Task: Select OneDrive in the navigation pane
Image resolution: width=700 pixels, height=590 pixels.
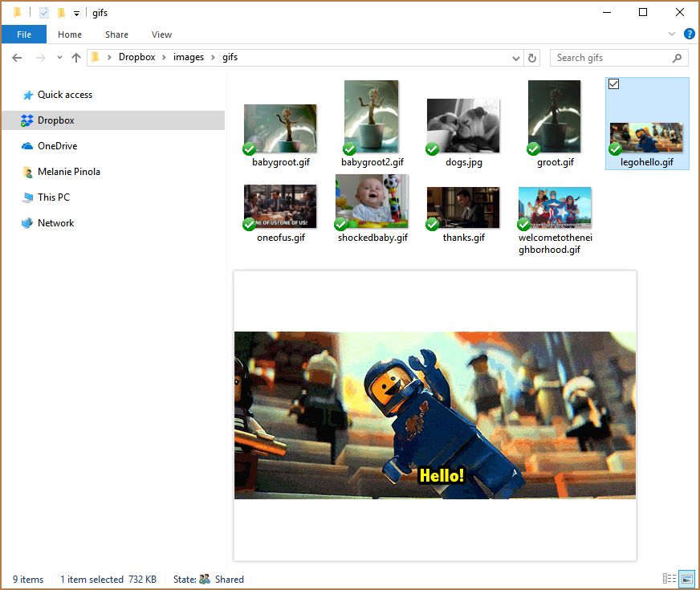Action: tap(57, 146)
